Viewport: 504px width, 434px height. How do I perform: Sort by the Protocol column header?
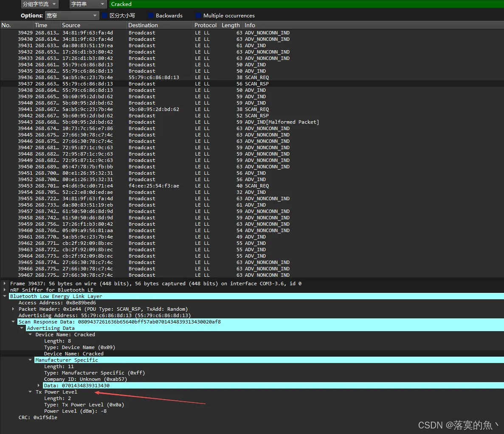(x=206, y=25)
